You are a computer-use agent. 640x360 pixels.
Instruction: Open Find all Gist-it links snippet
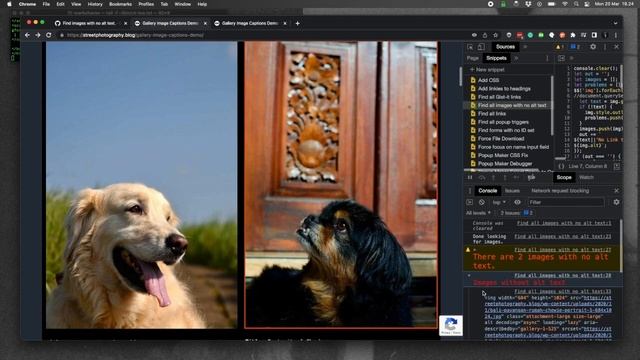tap(499, 97)
